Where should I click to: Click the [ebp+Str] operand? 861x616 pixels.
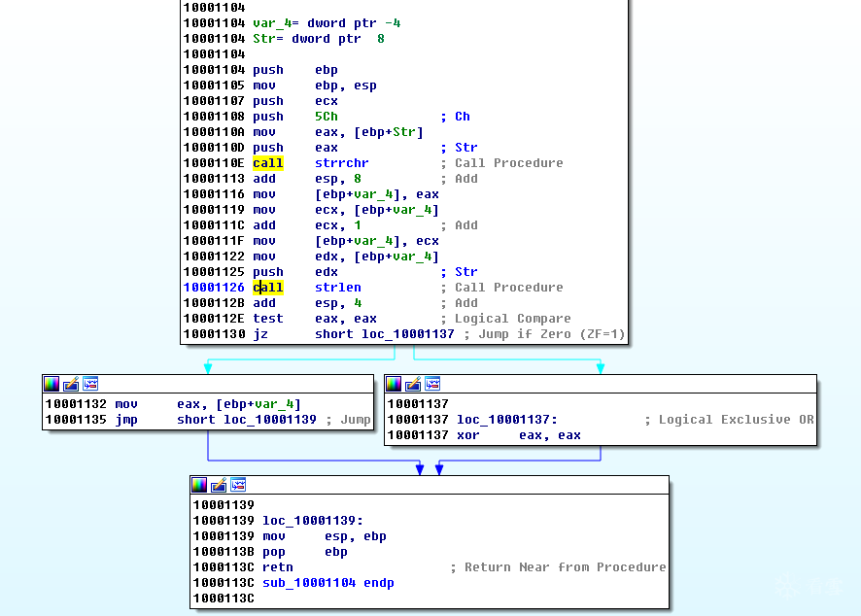[x=388, y=132]
